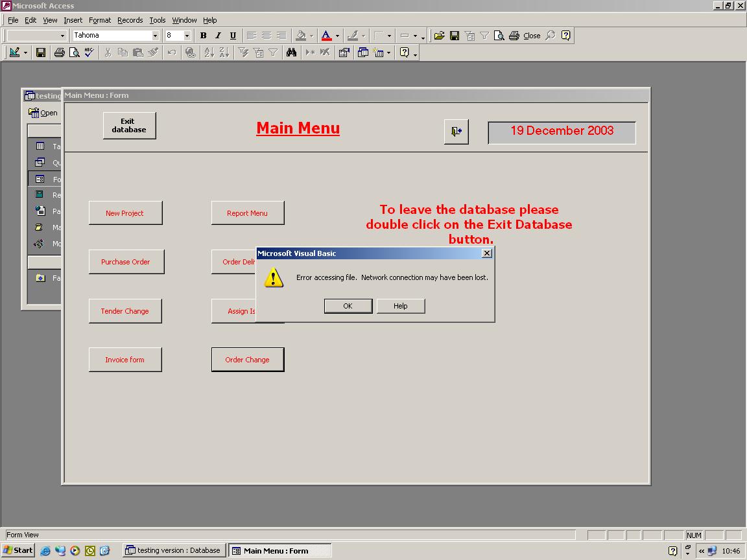The height and width of the screenshot is (560, 747).
Task: Open the Tahoma font name dropdown
Action: 155,36
